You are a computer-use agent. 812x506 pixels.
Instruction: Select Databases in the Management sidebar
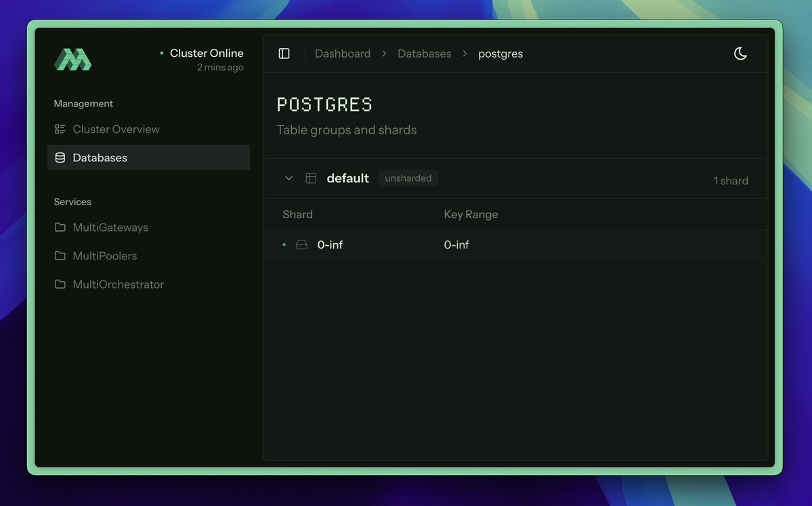(100, 157)
